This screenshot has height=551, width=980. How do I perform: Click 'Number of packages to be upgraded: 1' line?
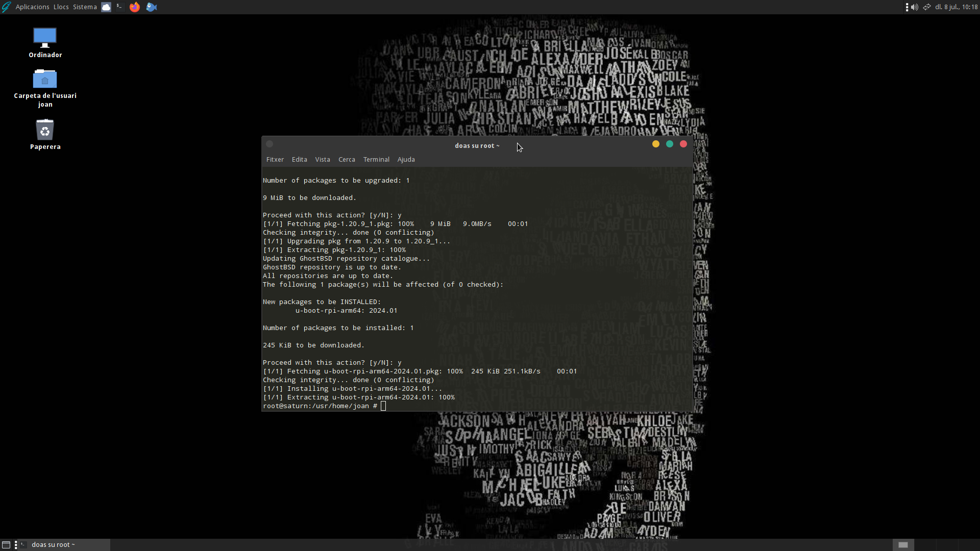(x=336, y=181)
